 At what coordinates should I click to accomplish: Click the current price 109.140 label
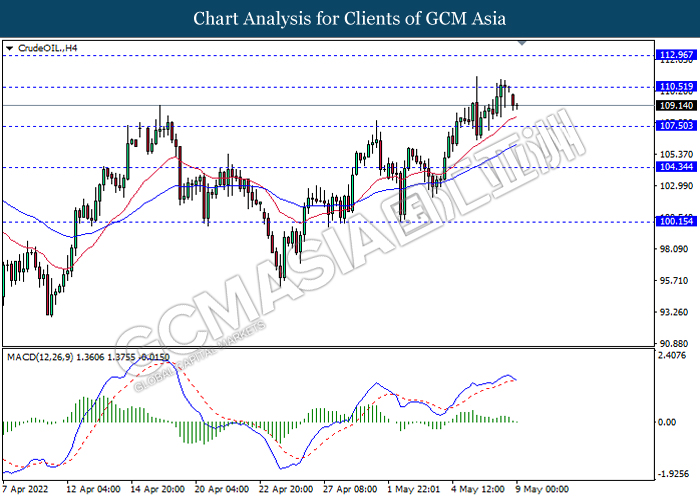[x=676, y=105]
